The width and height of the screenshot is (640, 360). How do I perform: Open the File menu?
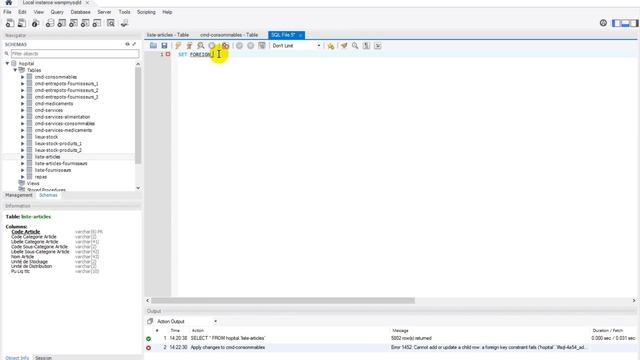(7, 12)
